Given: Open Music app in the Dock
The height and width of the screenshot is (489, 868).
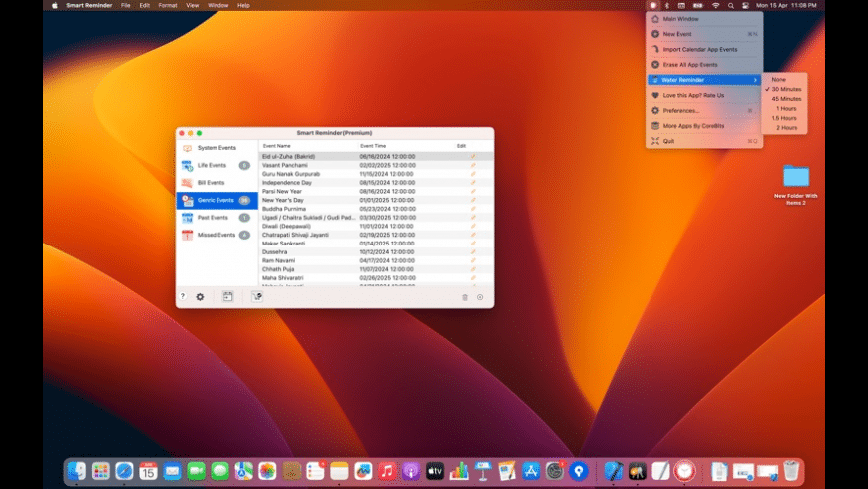Looking at the screenshot, I should pos(387,471).
